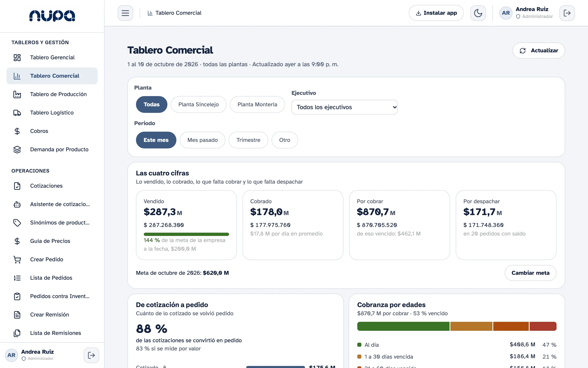This screenshot has height=368, width=588.
Task: Click the Tablero Gerencial grid icon
Action: [17, 57]
